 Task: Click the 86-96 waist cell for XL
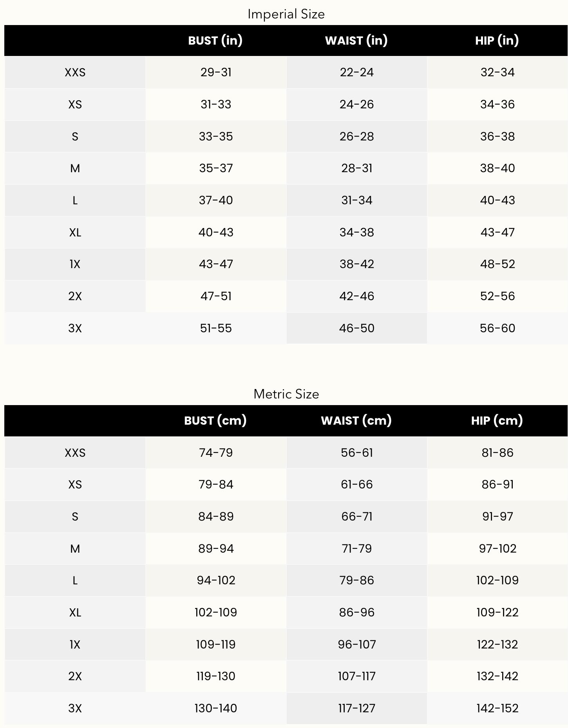(356, 612)
